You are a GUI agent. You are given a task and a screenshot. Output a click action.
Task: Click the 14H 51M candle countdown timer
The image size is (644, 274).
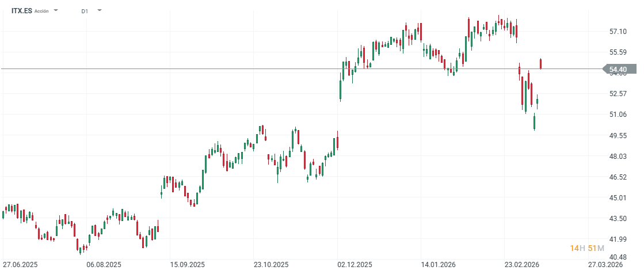(587, 248)
